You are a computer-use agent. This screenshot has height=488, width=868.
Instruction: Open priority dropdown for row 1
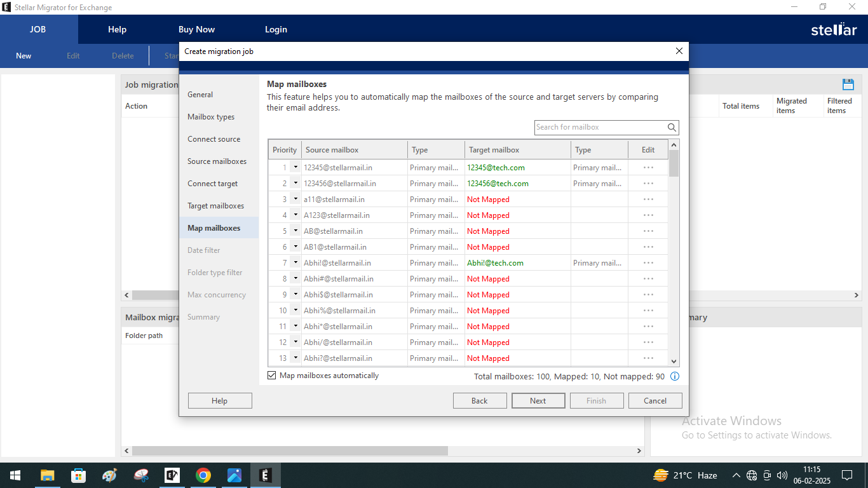[x=295, y=168]
